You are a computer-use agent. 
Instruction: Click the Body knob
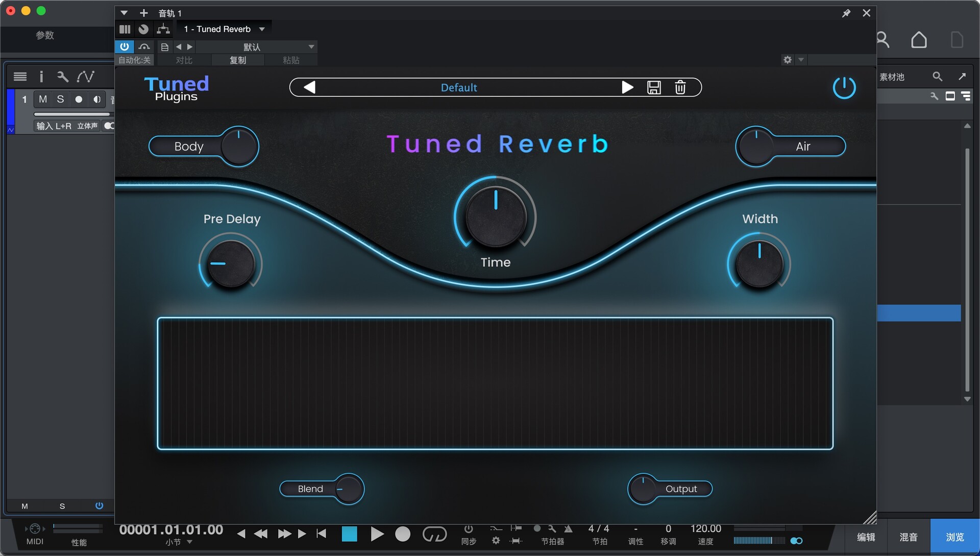(239, 147)
